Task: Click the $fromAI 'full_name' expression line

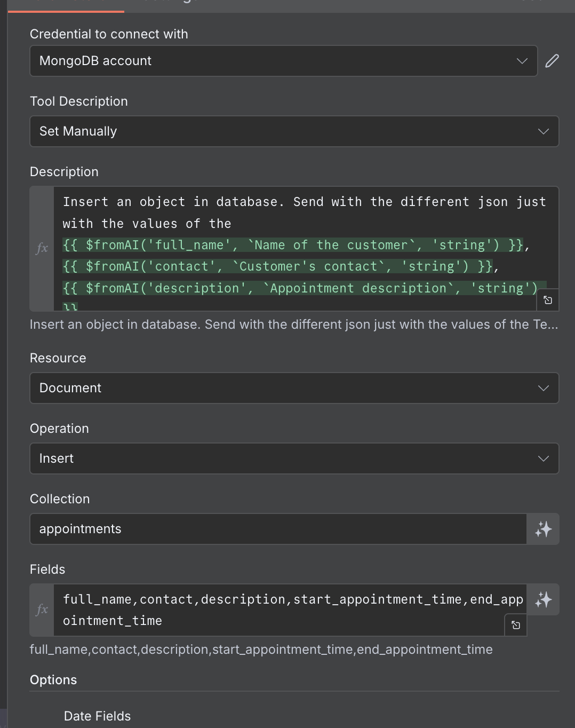Action: coord(292,245)
